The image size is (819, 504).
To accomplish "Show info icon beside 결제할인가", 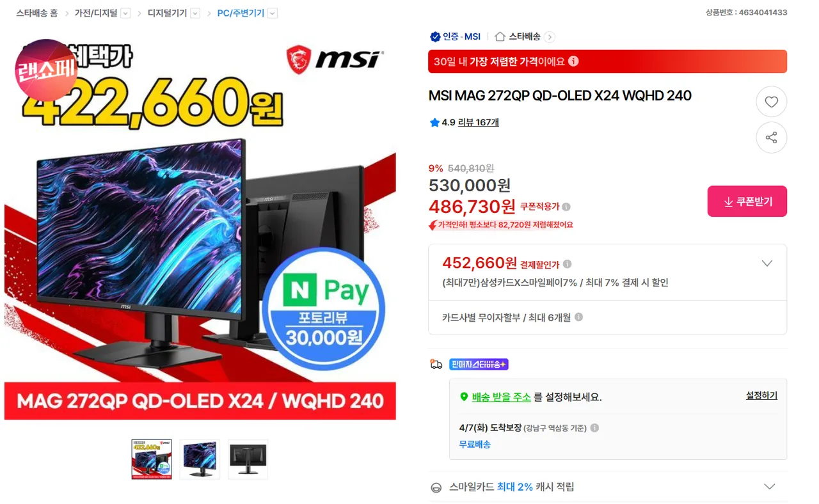I will (x=567, y=264).
